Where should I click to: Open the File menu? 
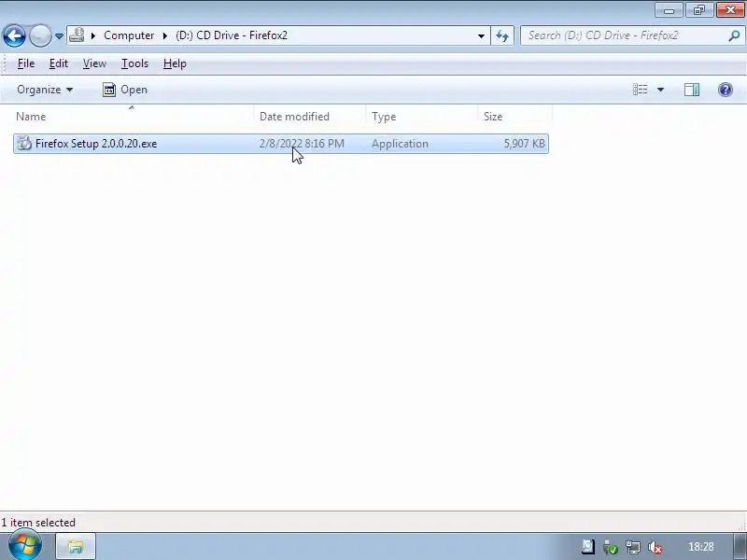coord(26,63)
